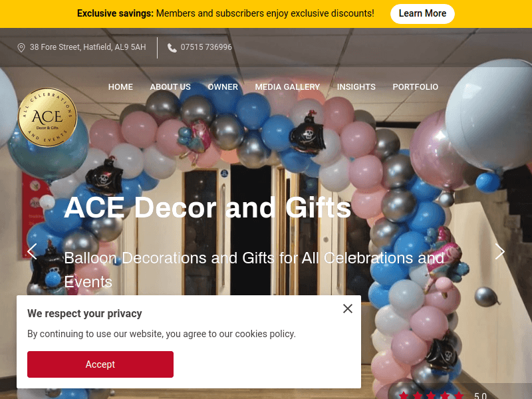Click the location pin icon
Viewport: 532px width, 399px height.
[21, 47]
